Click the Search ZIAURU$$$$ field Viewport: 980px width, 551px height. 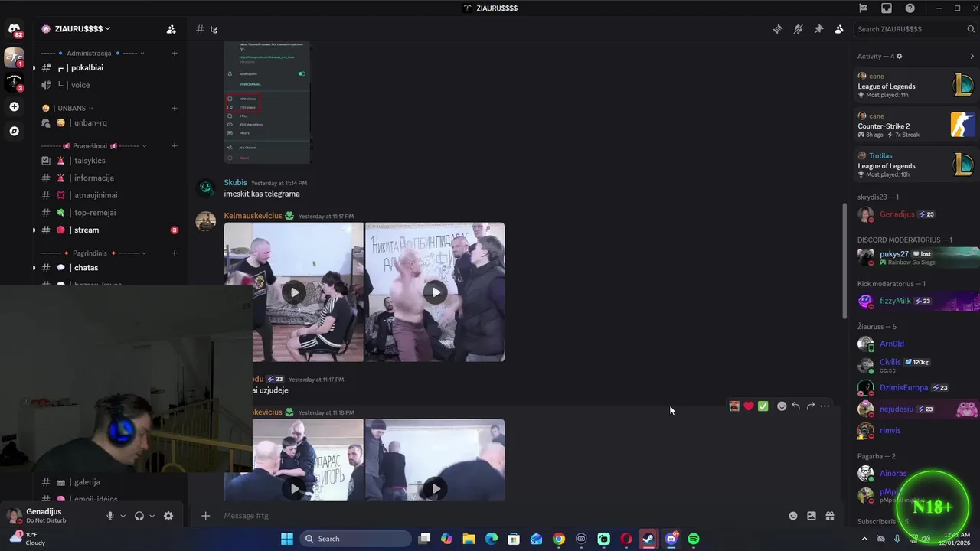pyautogui.click(x=916, y=29)
